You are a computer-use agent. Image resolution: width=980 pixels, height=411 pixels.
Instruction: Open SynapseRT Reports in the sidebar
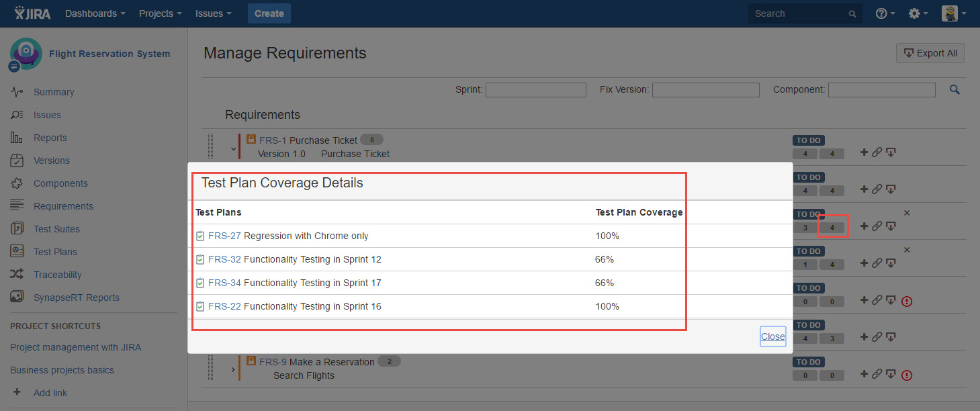point(76,298)
